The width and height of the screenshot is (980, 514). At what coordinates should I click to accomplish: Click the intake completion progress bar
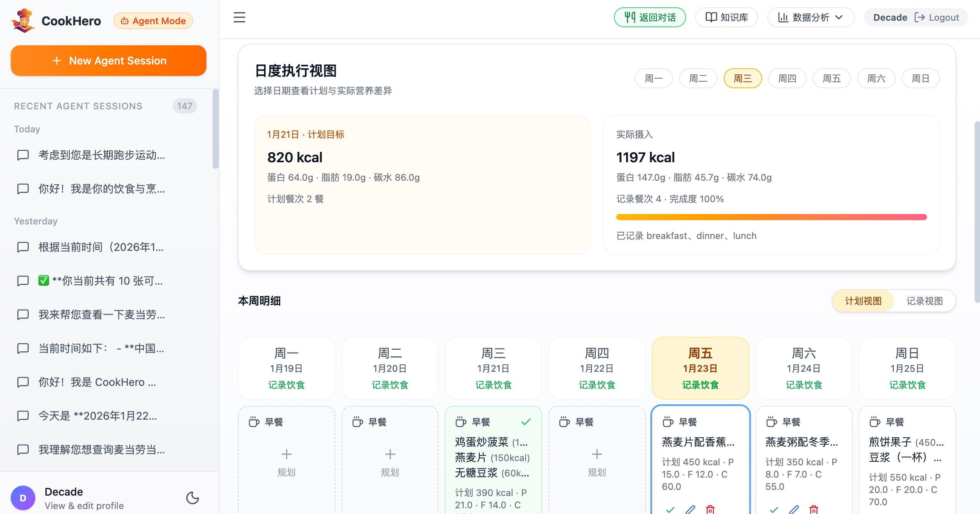point(771,217)
